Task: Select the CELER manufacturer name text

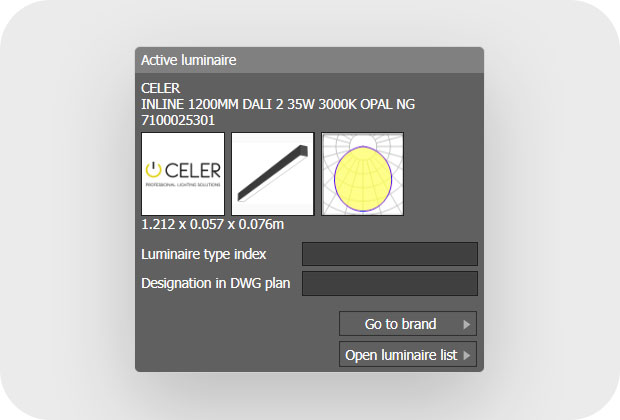Action: 161,88
